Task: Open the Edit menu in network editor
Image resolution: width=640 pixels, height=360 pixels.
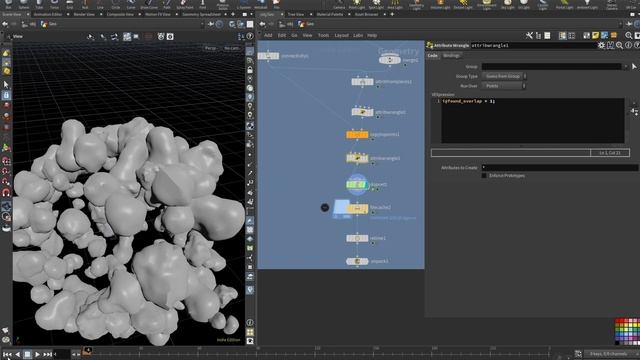Action: 282,36
